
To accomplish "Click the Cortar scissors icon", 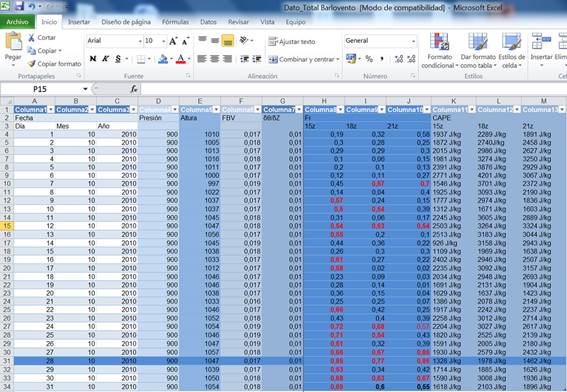I will 31,38.
